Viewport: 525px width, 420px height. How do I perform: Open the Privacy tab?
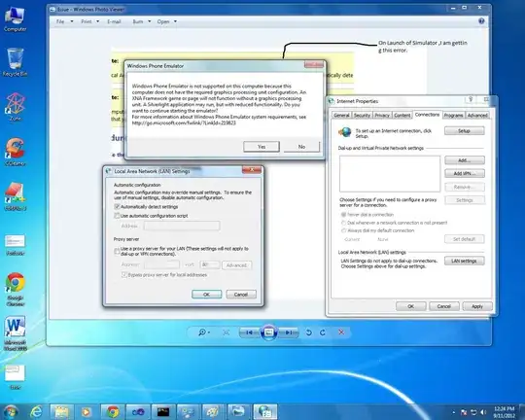tap(382, 116)
